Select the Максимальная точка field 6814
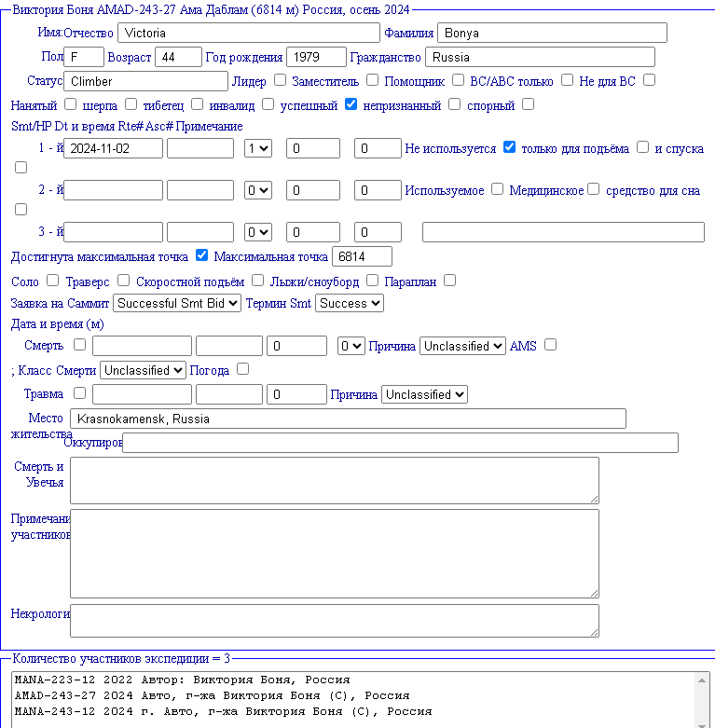The height and width of the screenshot is (728, 715). [x=362, y=256]
